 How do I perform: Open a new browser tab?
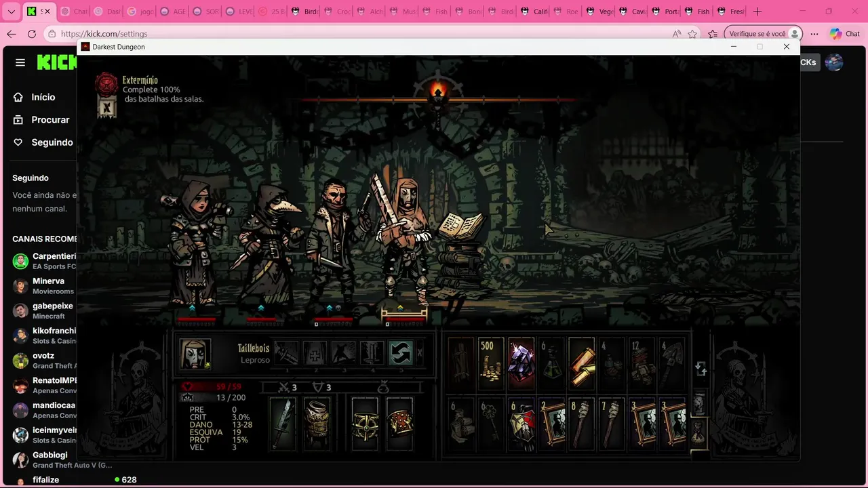[x=757, y=12]
